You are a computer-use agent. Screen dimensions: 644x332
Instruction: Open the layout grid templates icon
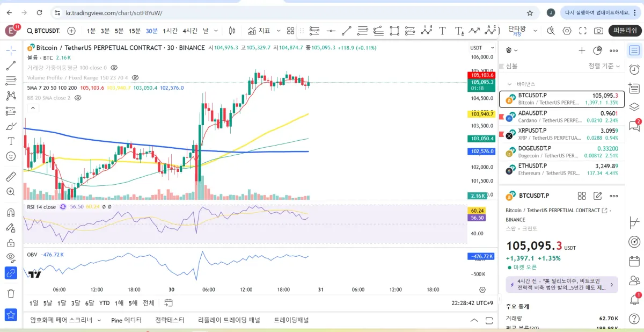coord(291,31)
